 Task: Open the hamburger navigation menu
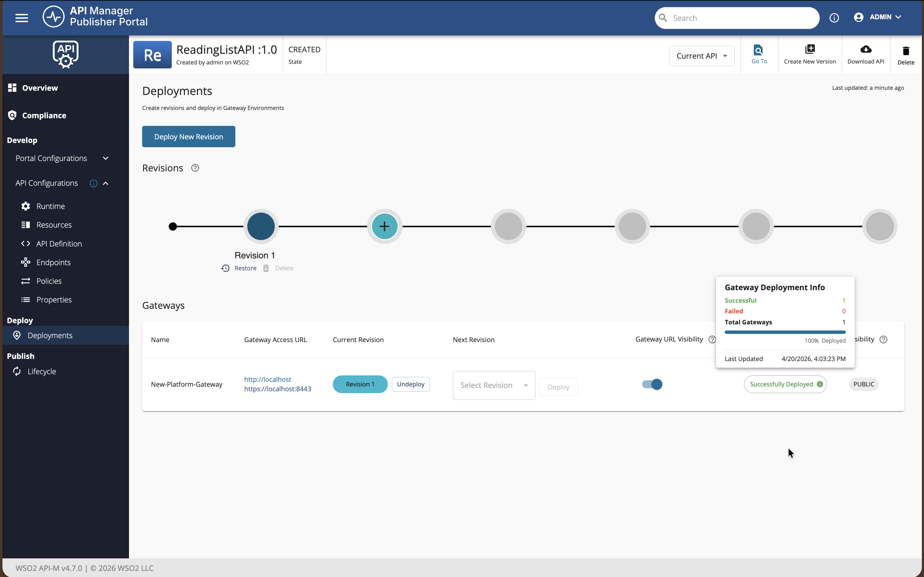[21, 18]
